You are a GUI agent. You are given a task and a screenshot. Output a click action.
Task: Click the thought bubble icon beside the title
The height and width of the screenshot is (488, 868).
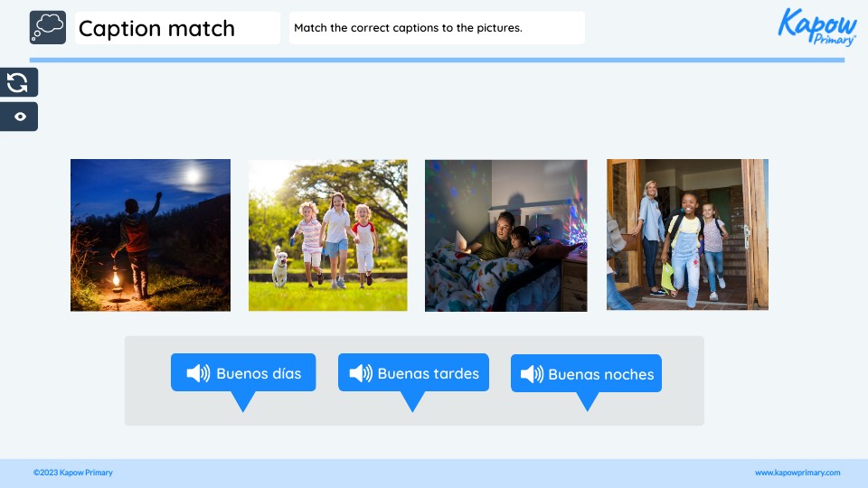[x=48, y=28]
